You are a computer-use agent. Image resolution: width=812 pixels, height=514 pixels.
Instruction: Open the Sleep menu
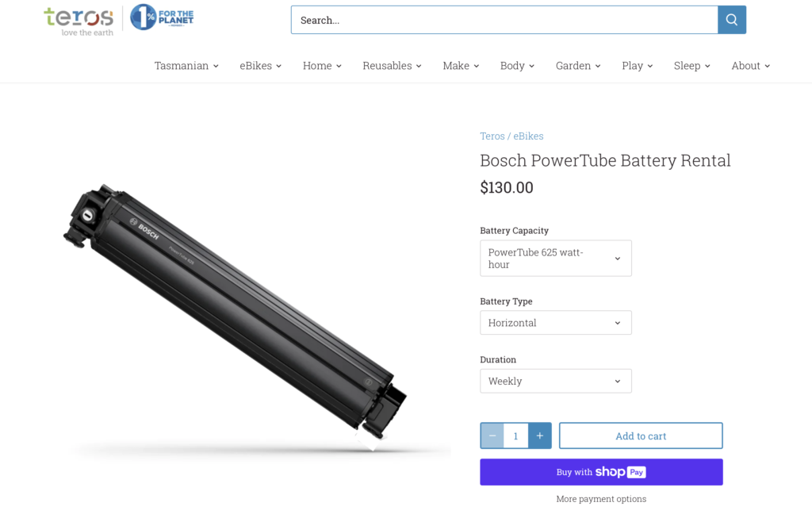tap(691, 66)
